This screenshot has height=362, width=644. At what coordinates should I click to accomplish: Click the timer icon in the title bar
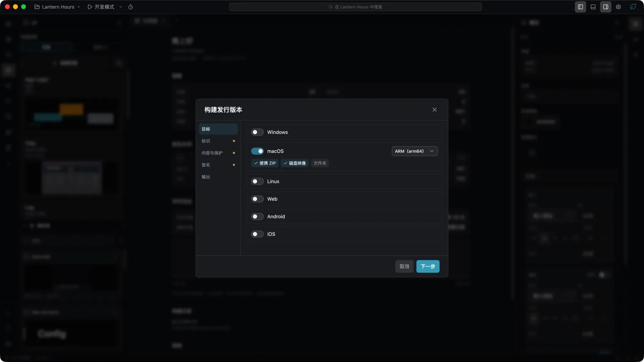131,7
